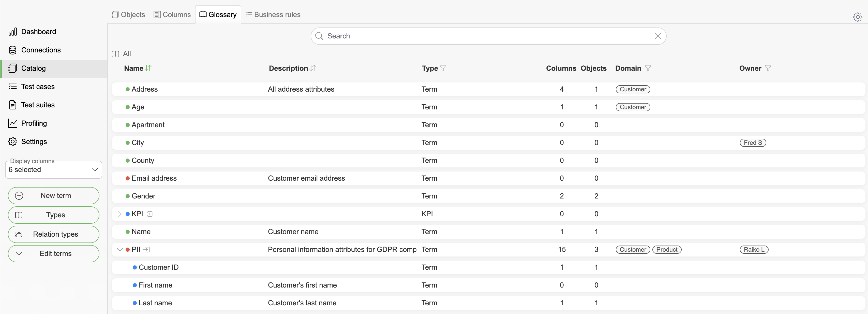Collapse the PII row
This screenshot has height=314, width=868.
click(x=119, y=250)
